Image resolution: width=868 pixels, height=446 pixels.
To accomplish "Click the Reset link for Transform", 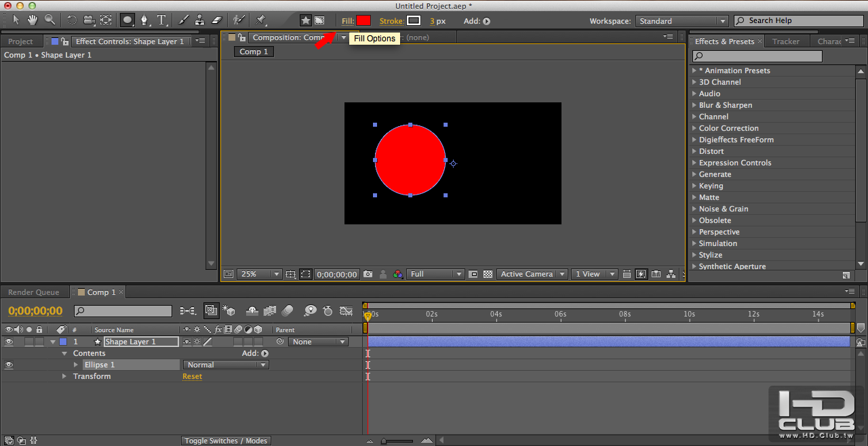I will 192,376.
